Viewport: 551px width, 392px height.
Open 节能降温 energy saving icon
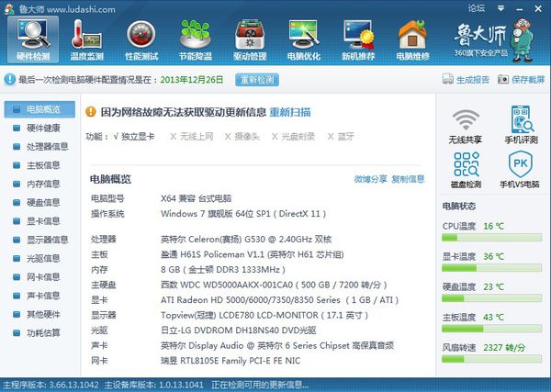[x=196, y=39]
